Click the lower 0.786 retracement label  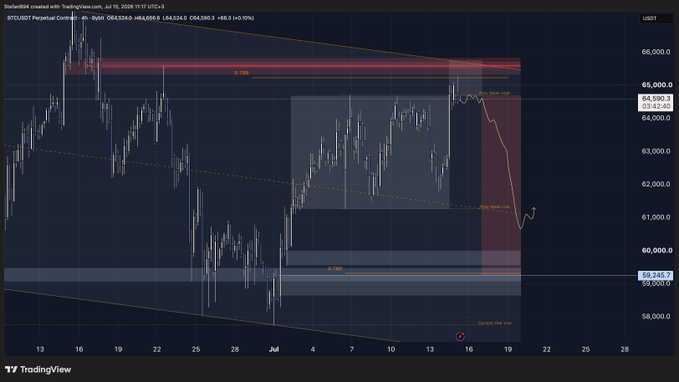click(x=335, y=269)
